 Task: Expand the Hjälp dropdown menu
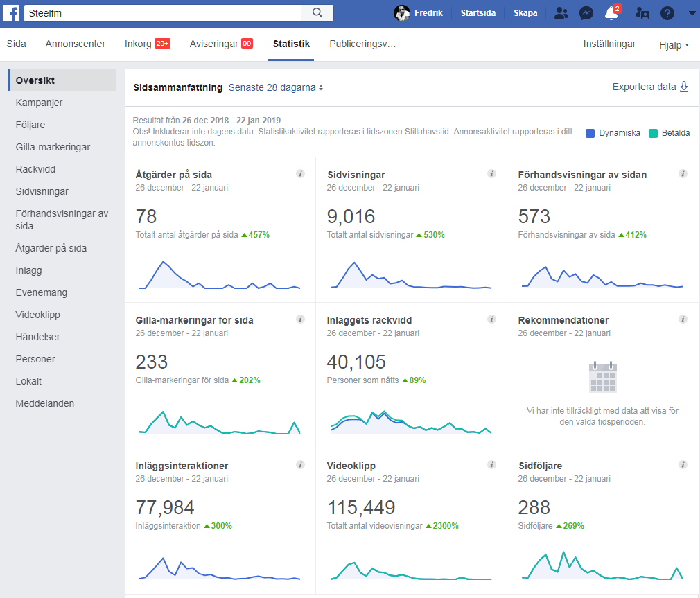click(x=674, y=45)
